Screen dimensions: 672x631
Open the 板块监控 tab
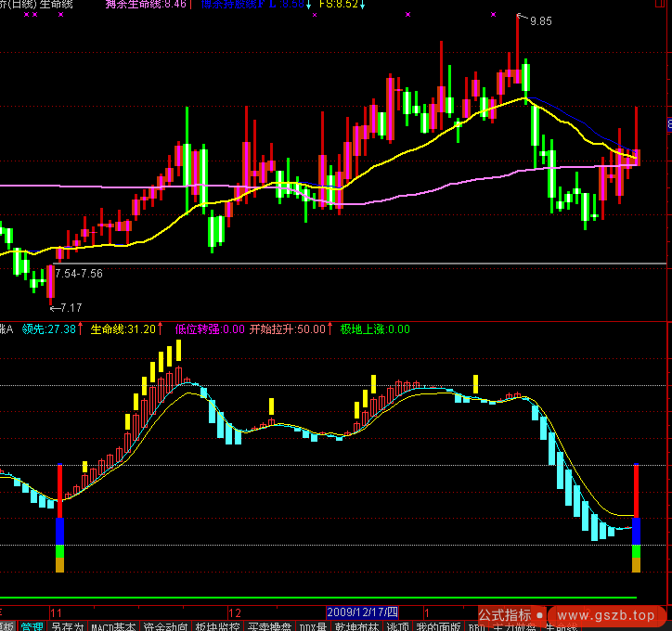218,626
